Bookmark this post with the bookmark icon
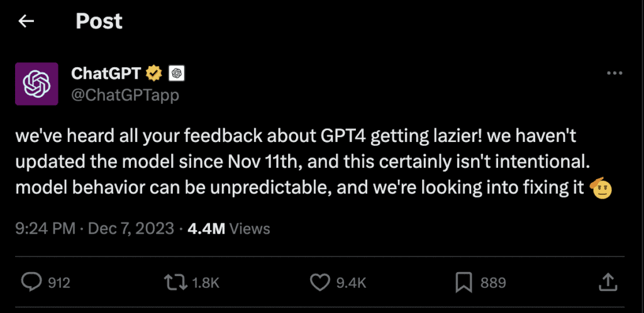 [x=463, y=282]
